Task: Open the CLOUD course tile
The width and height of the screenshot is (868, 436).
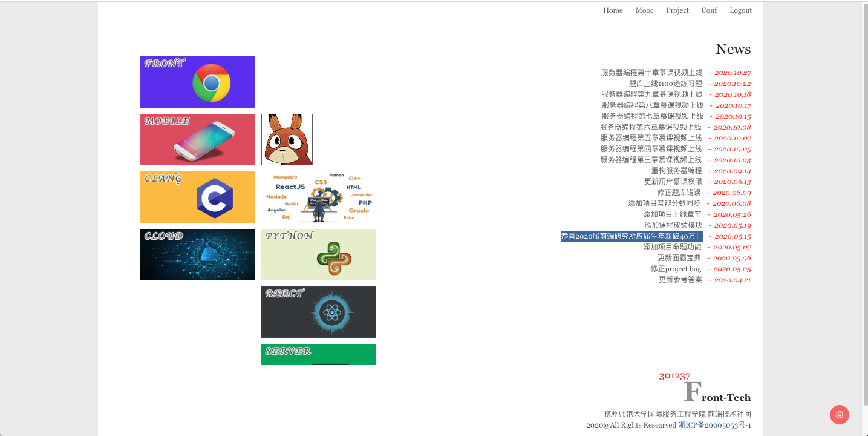Action: pos(198,254)
